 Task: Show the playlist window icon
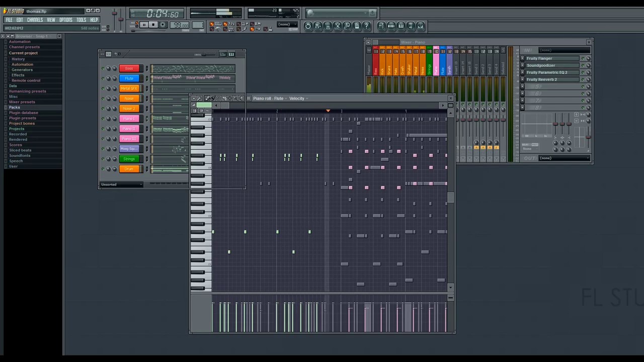[381, 26]
